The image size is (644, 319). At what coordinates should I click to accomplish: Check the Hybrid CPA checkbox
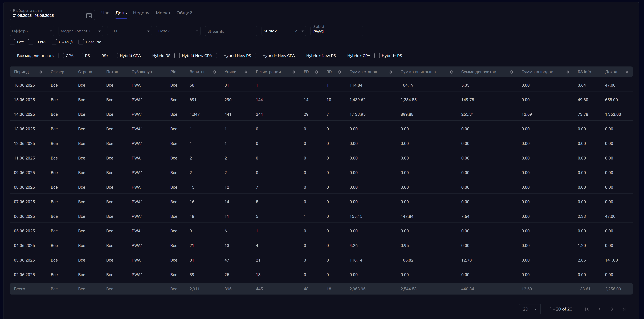click(115, 56)
